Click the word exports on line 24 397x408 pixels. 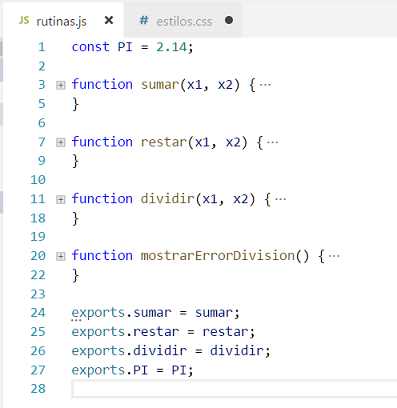click(x=98, y=313)
